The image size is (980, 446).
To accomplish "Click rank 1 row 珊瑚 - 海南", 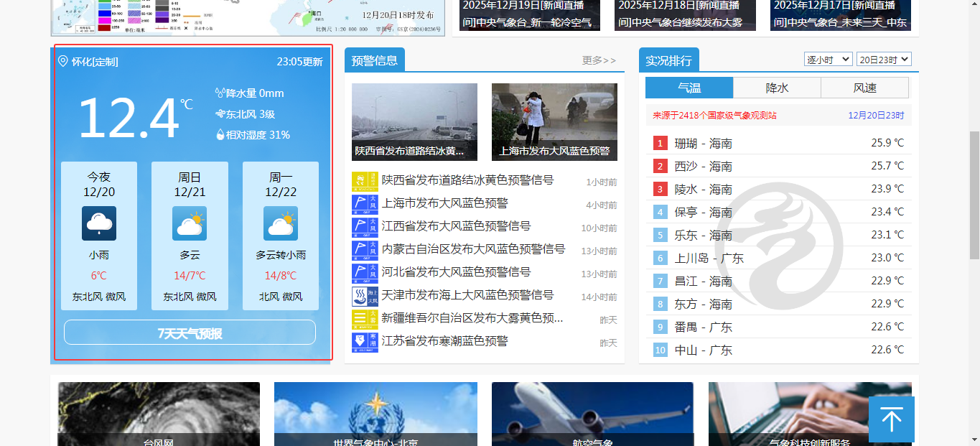I will [x=779, y=143].
